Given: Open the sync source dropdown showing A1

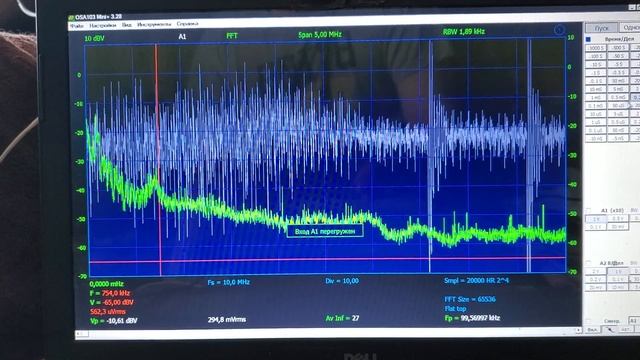Looking at the screenshot, I should pyautogui.click(x=634, y=321).
